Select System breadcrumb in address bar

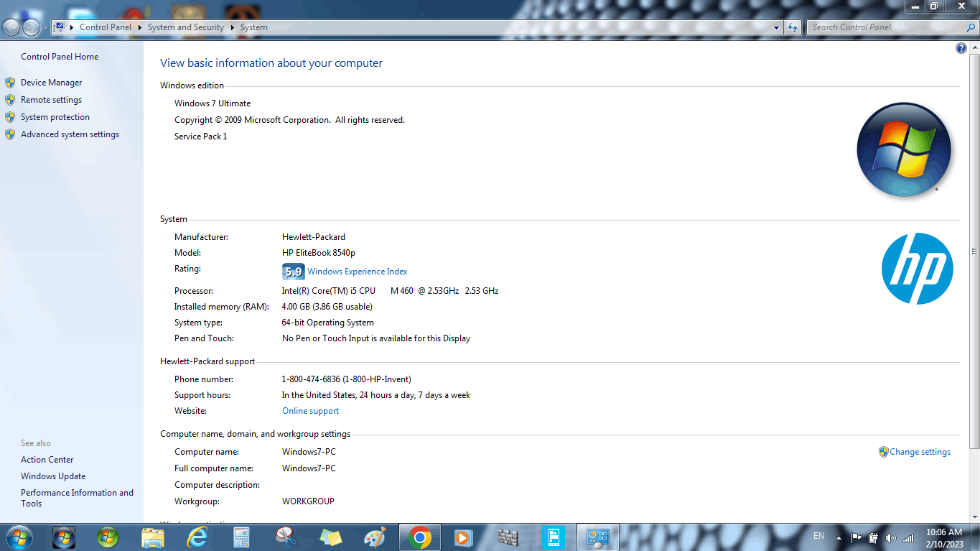254,27
